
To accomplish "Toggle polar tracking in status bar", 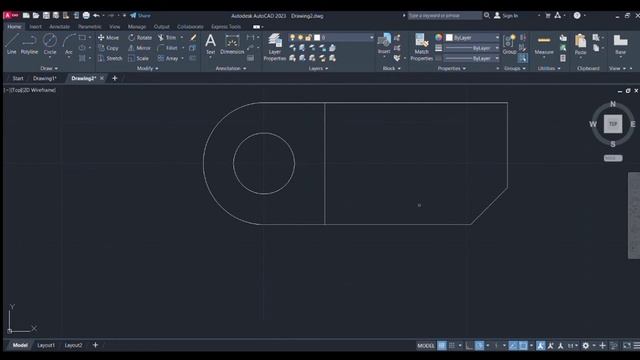I will coord(479,346).
